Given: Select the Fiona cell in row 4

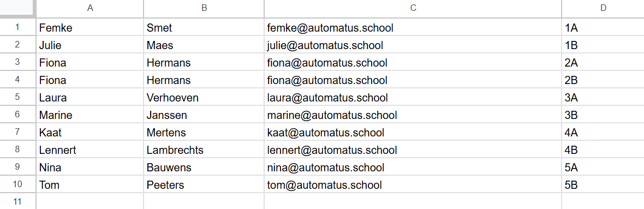Looking at the screenshot, I should [x=90, y=80].
